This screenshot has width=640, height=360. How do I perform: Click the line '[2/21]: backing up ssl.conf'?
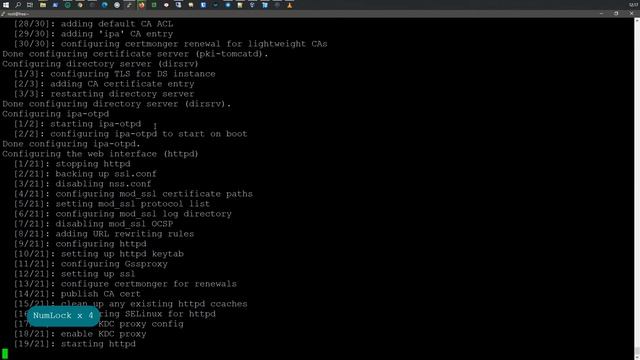point(85,174)
